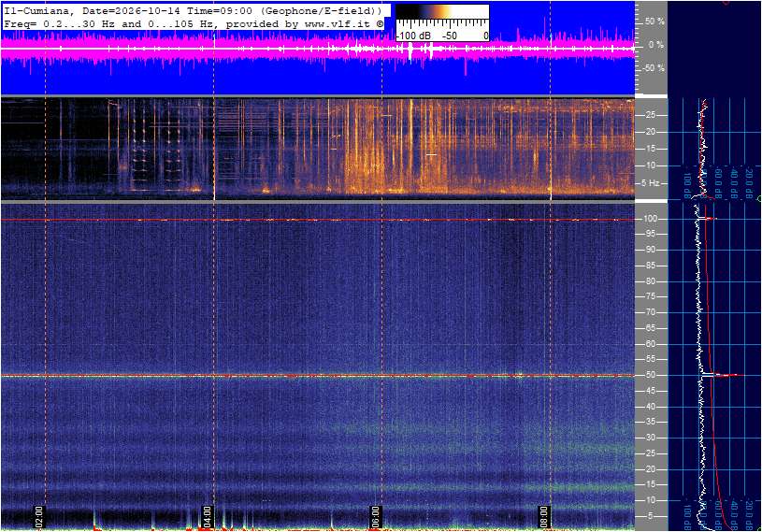Click the '5 Hz' label on geophone axis
The height and width of the screenshot is (532, 762).
(650, 183)
